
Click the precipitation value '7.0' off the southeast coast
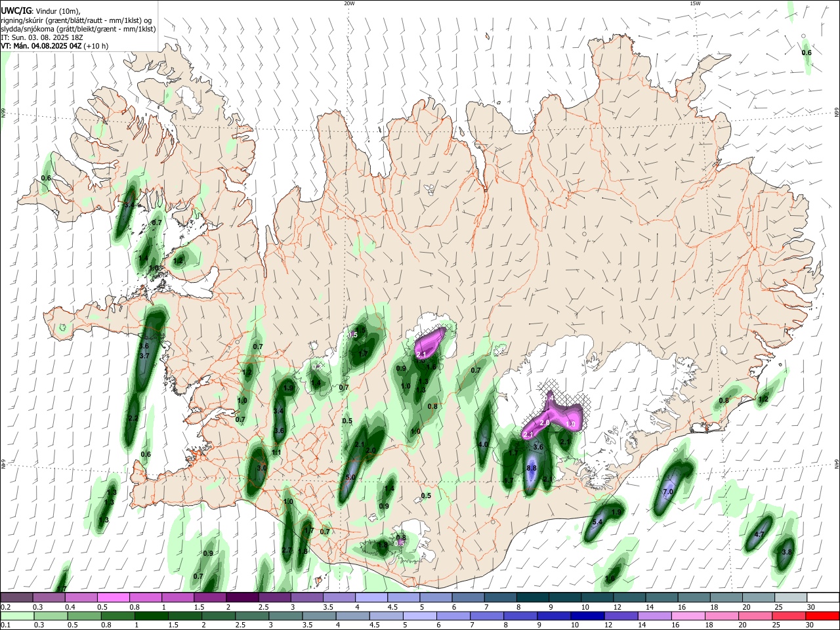pyautogui.click(x=668, y=492)
